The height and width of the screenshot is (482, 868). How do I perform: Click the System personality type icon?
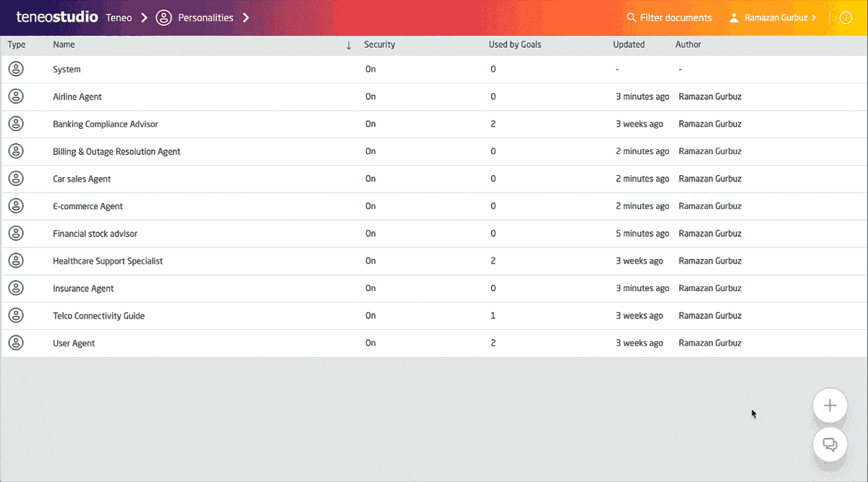click(x=16, y=69)
